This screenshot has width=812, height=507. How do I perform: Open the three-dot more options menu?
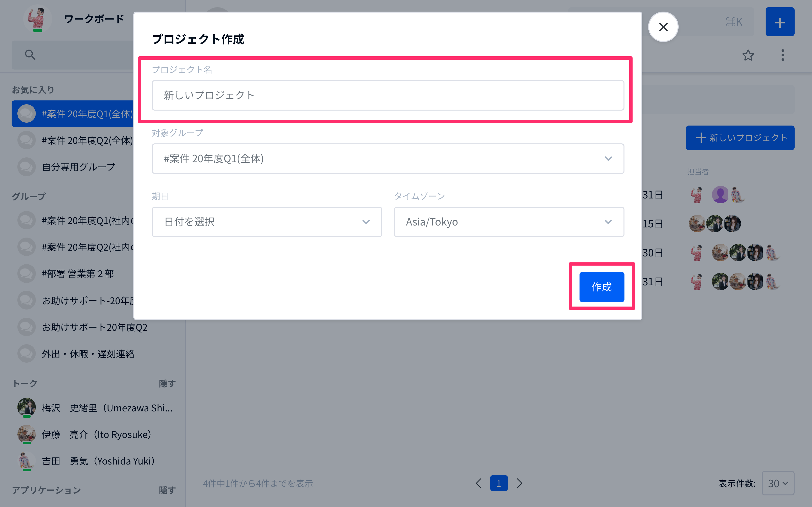coord(783,55)
